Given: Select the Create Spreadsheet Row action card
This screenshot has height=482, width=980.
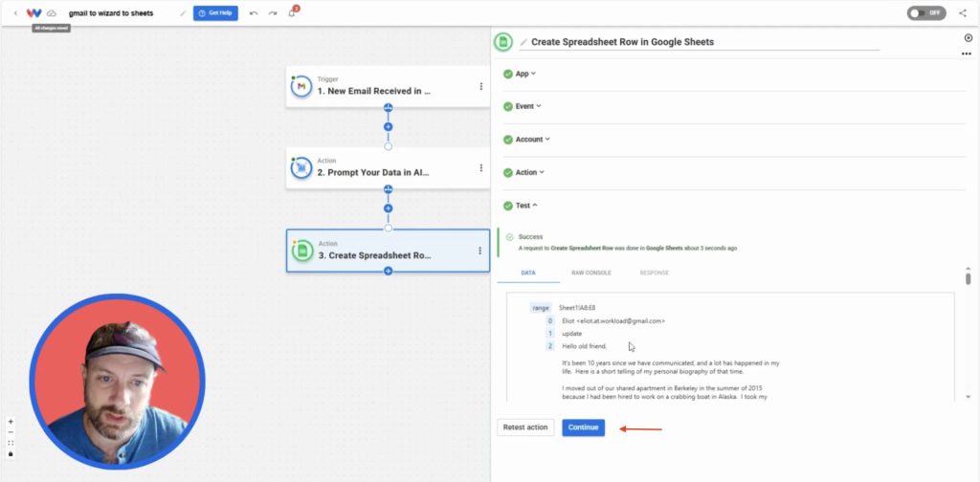Looking at the screenshot, I should pyautogui.click(x=388, y=251).
